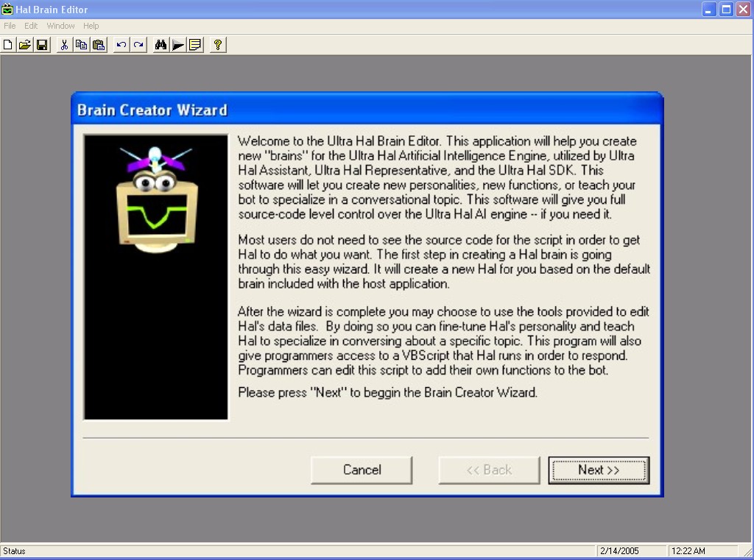Click the Open folder toolbar icon
Screen dimensions: 754x560
(24, 45)
